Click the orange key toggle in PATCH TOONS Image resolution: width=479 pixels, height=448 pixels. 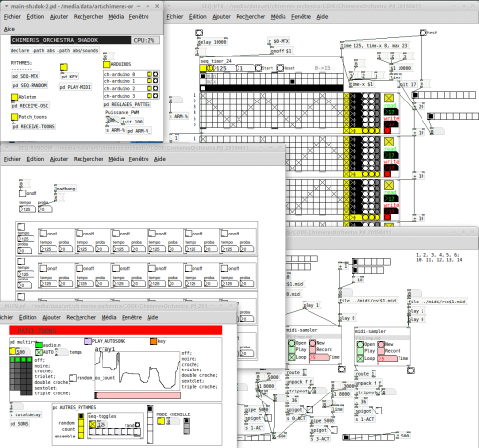153,342
